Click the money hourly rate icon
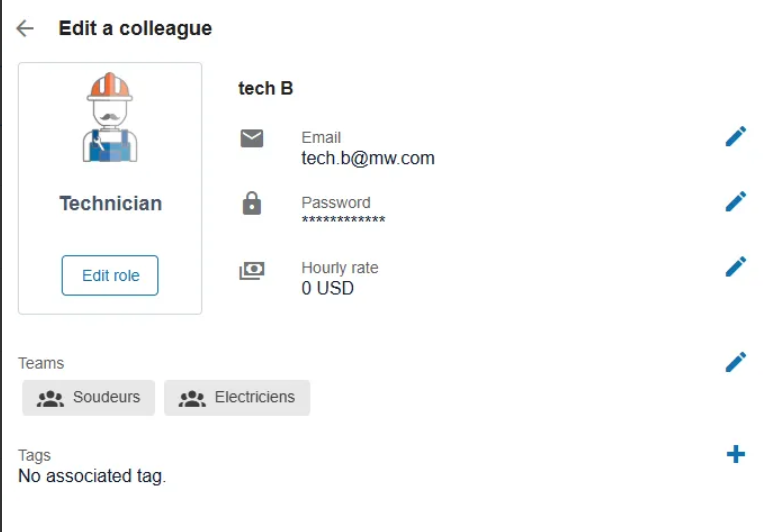779x532 pixels. [x=252, y=271]
